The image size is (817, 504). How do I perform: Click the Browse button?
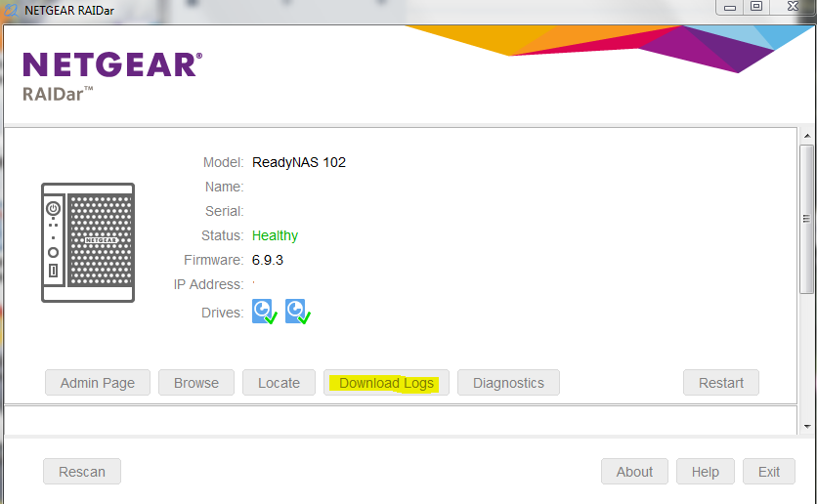[x=196, y=383]
